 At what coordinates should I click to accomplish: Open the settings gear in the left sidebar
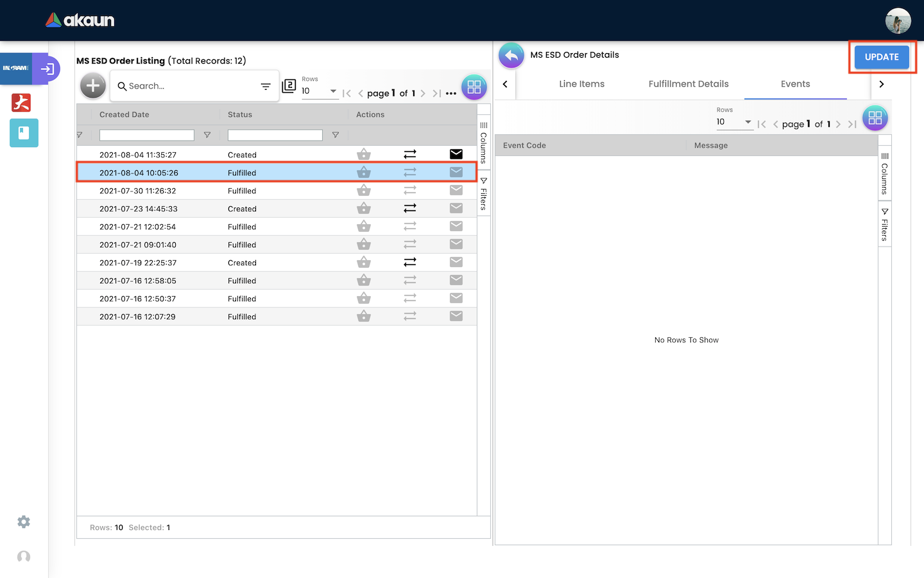pyautogui.click(x=24, y=522)
